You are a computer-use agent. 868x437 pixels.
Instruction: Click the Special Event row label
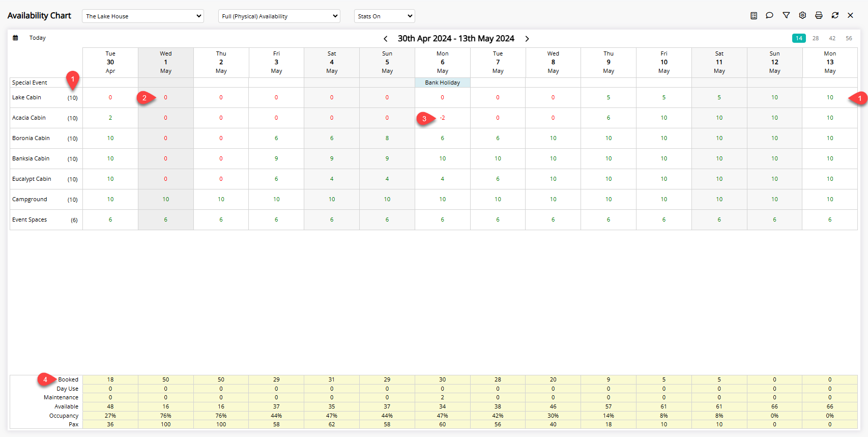30,83
